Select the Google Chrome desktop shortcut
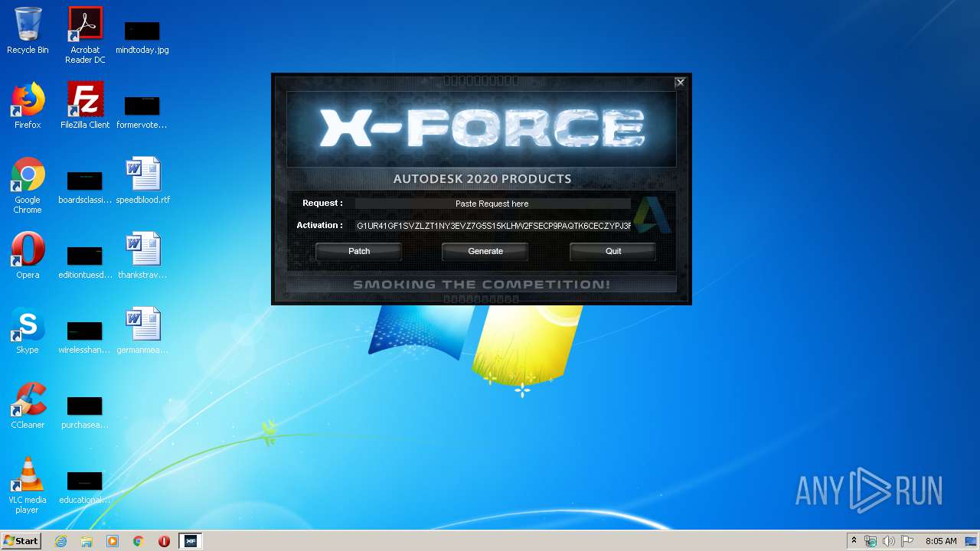Viewport: 980px width, 551px height. [28, 185]
